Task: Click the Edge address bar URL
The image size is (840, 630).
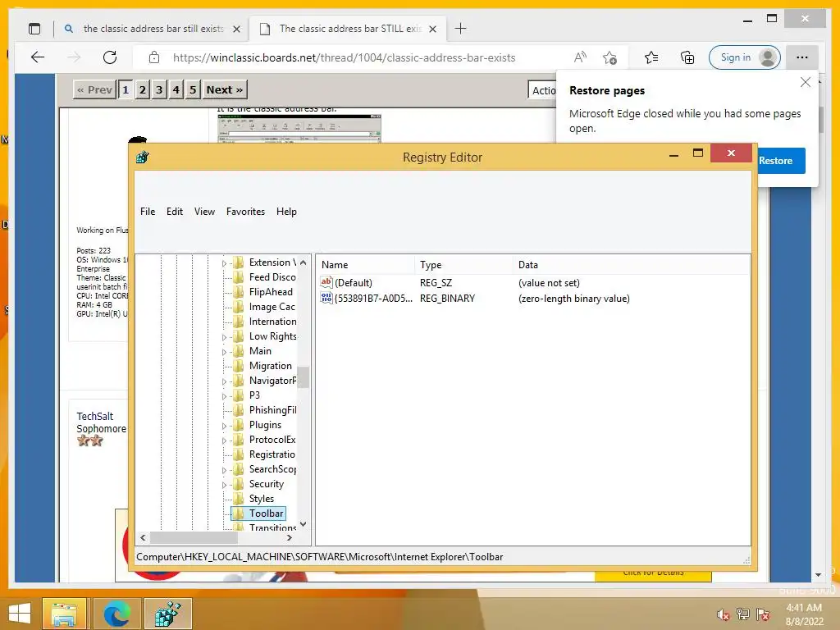Action: (x=344, y=57)
